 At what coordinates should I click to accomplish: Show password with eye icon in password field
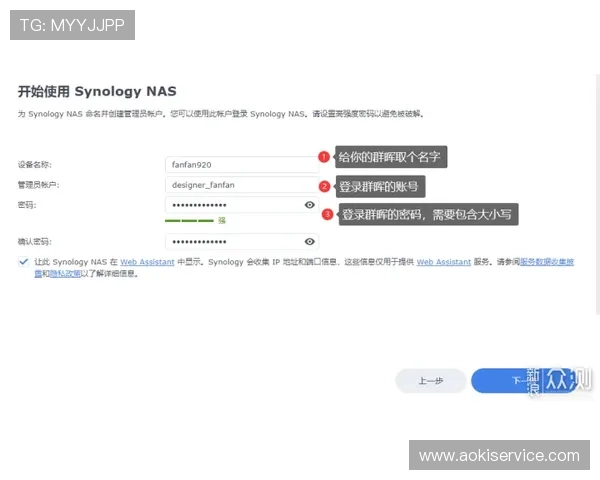(x=310, y=205)
